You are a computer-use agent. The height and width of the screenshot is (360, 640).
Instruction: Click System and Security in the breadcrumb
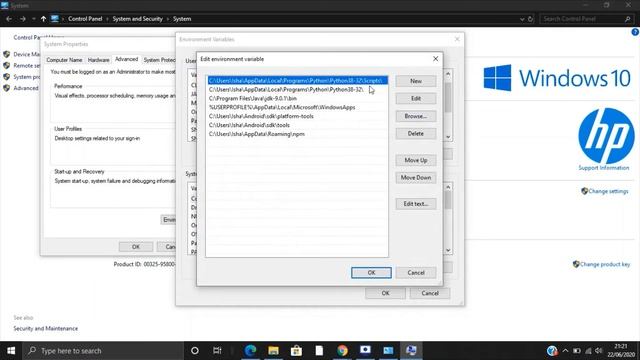pos(138,19)
